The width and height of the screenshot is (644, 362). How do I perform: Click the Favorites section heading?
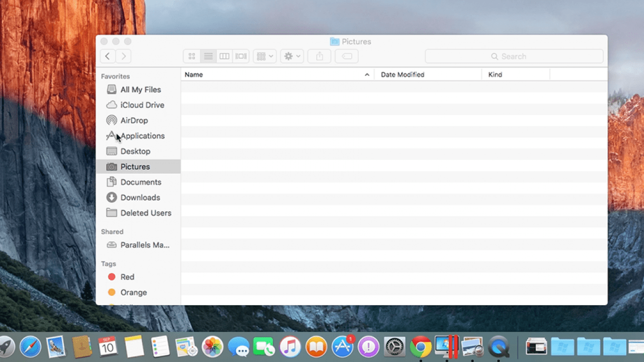click(x=115, y=76)
